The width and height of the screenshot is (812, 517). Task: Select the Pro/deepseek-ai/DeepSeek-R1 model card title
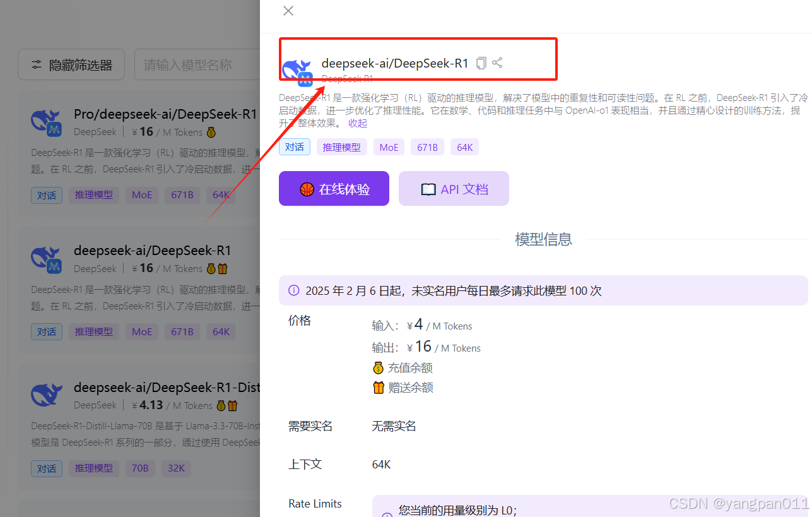pyautogui.click(x=165, y=114)
